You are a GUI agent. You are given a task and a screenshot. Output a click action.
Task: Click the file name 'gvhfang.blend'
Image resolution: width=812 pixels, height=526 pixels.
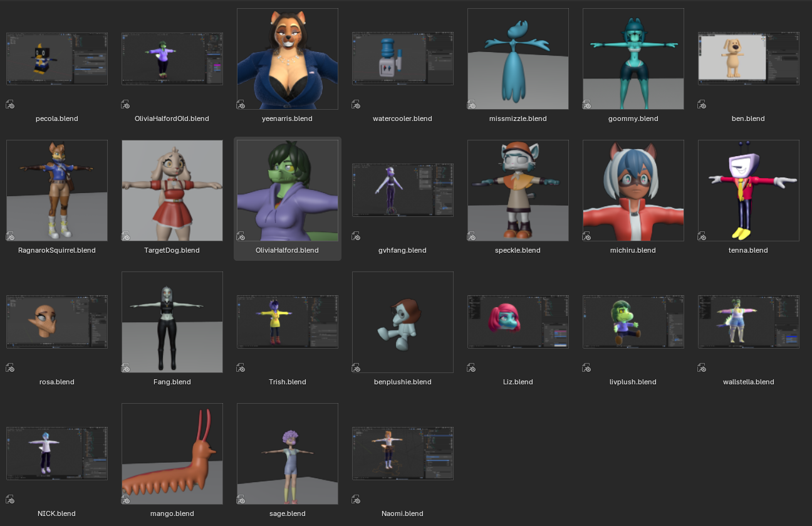tap(403, 250)
